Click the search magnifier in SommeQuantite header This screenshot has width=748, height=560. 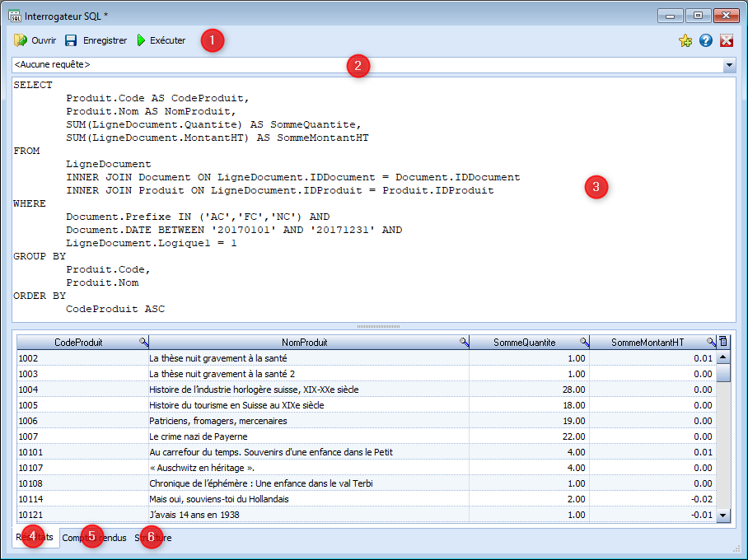[x=584, y=342]
